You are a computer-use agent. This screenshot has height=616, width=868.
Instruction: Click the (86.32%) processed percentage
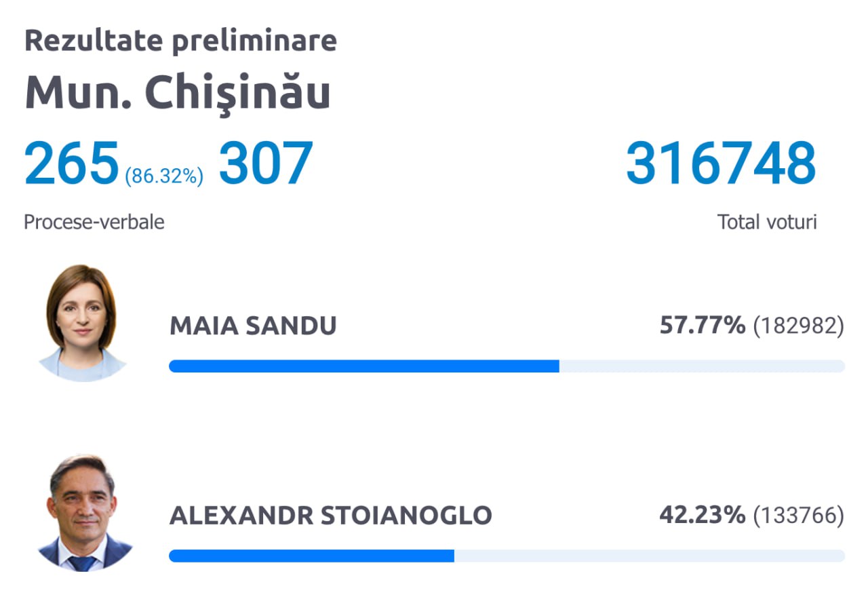pos(164,176)
